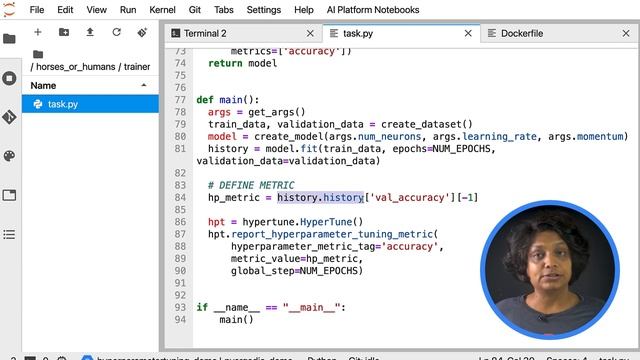Click the Git clone icon in toolbar
This screenshot has width=640, height=360.
(142, 32)
